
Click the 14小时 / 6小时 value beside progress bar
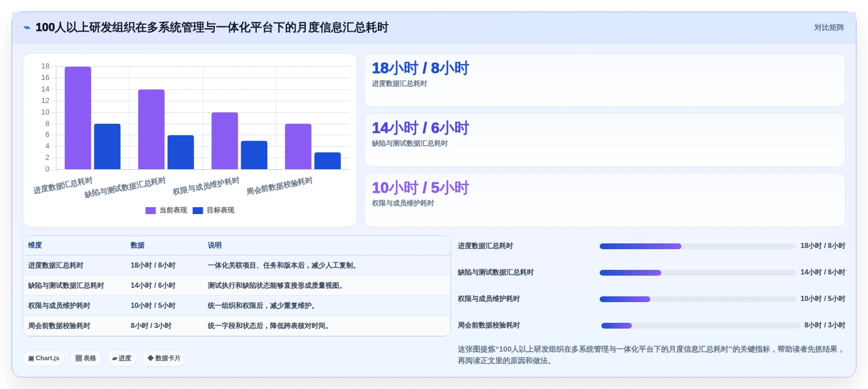click(823, 273)
